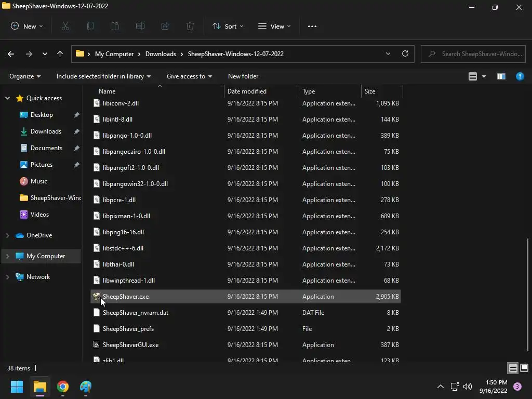The width and height of the screenshot is (532, 399).
Task: Open the Give access to menu
Action: pos(189,76)
